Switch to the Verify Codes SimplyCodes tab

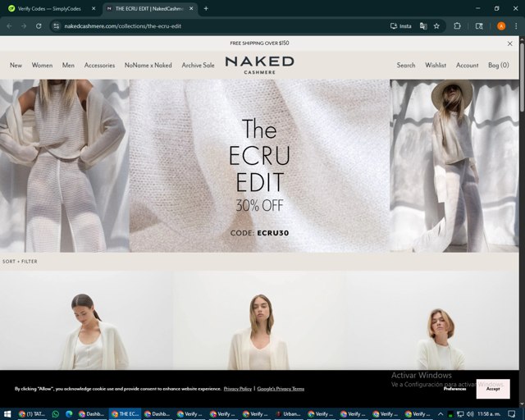coord(49,9)
